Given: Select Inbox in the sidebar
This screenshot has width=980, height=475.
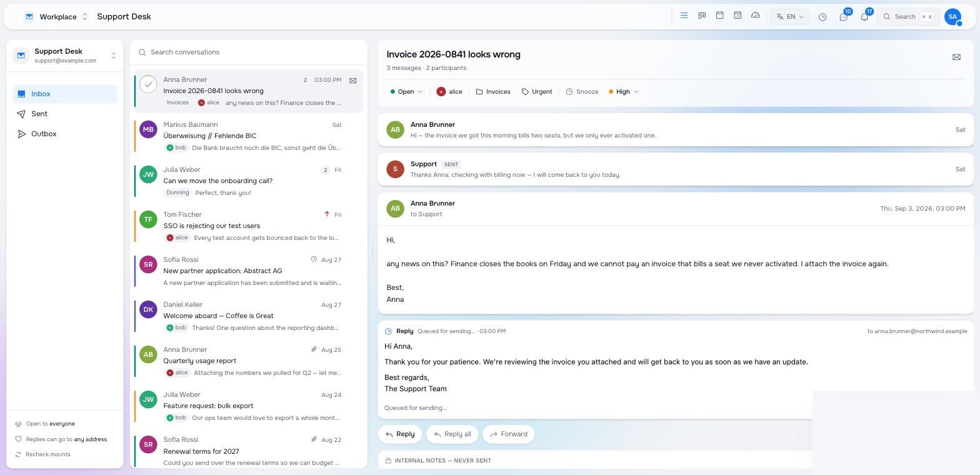Looking at the screenshot, I should tap(65, 94).
